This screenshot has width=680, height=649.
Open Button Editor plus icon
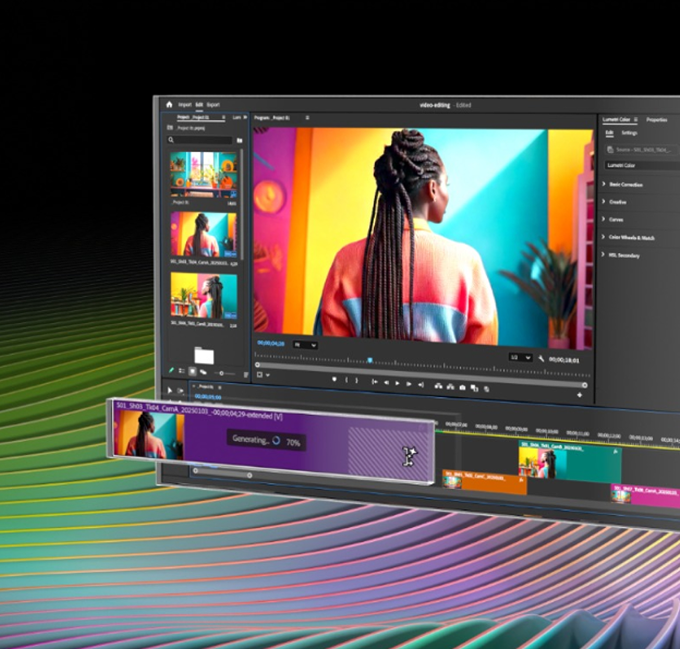pyautogui.click(x=579, y=395)
